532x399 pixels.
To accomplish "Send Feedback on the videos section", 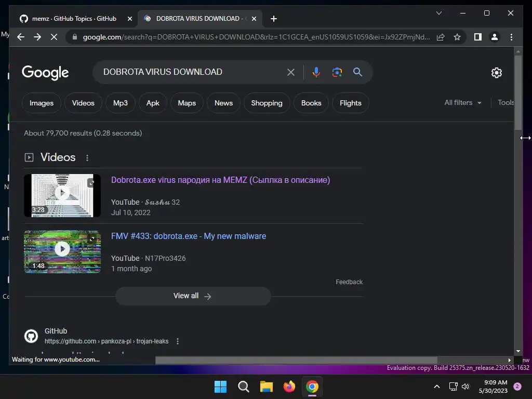I will pyautogui.click(x=349, y=282).
